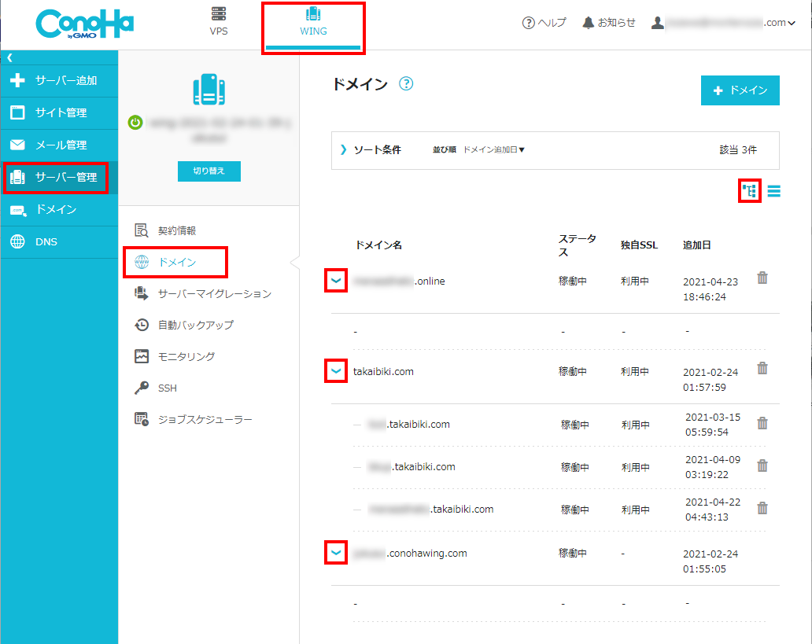This screenshot has height=644, width=812.
Task: Collapse the .online domain row
Action: pyautogui.click(x=336, y=281)
